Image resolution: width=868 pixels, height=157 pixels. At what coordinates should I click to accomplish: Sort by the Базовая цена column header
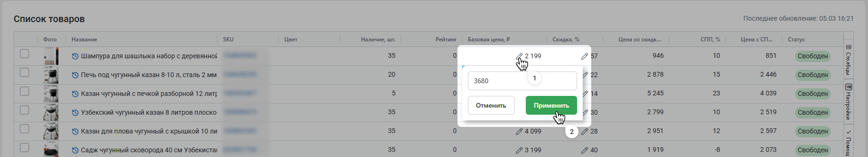coord(489,39)
